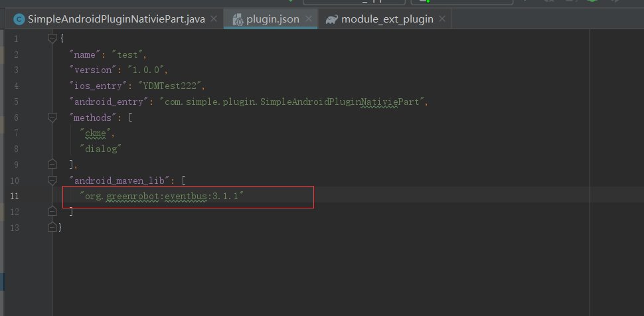Close the module_ext_plugin tab
Image resolution: width=644 pixels, height=316 pixels.
coord(442,19)
